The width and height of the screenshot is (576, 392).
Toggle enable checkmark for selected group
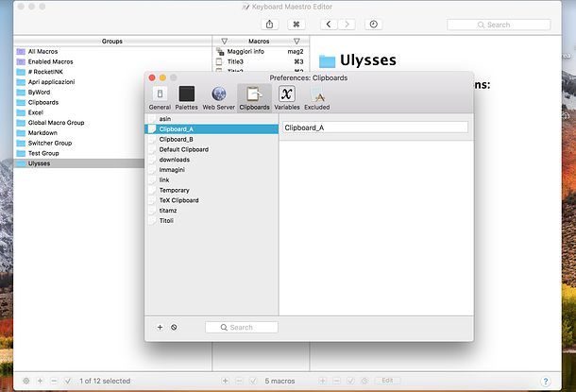(68, 381)
